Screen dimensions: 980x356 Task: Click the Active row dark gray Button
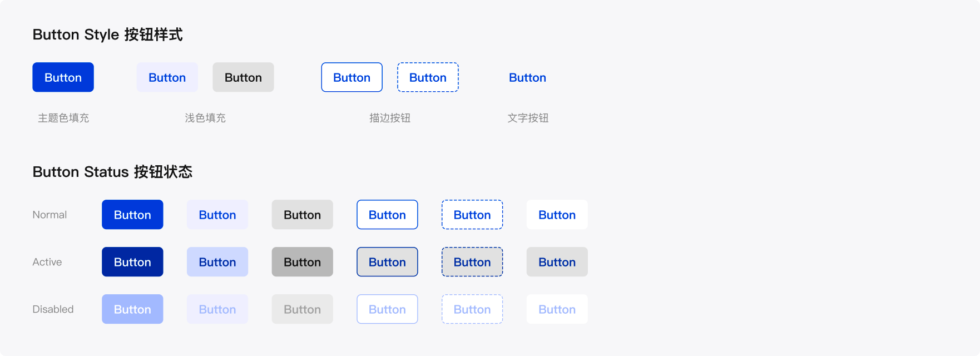[x=302, y=262]
